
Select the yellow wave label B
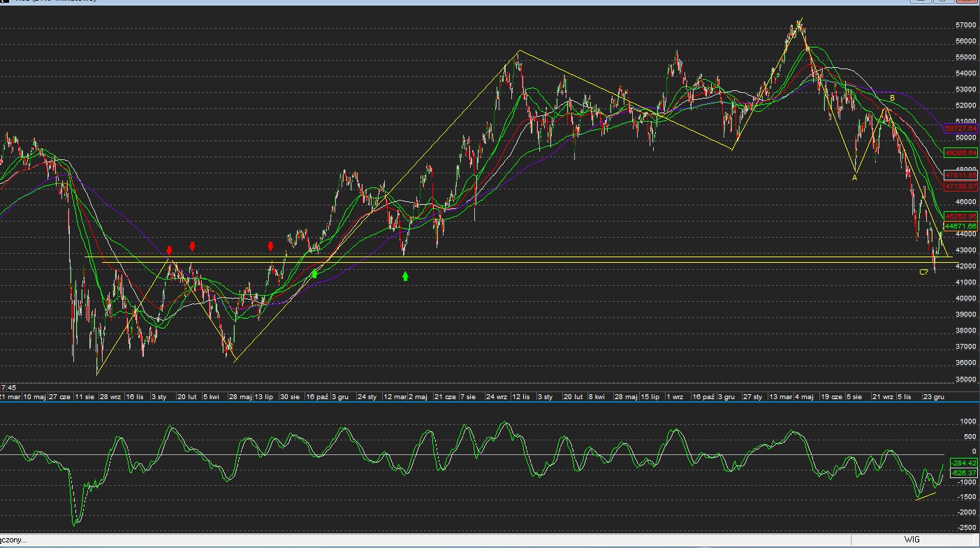pyautogui.click(x=892, y=99)
